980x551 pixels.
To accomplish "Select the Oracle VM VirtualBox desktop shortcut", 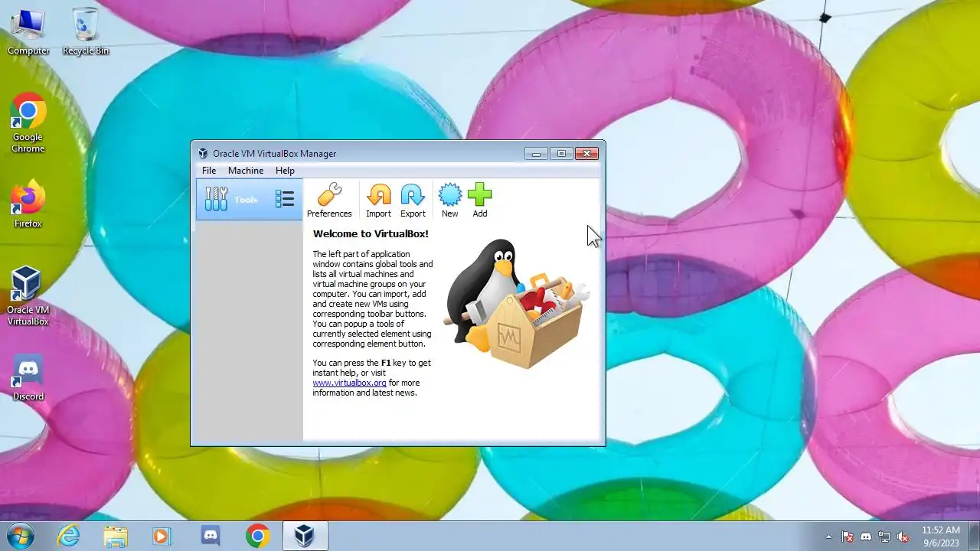I will 28,296.
